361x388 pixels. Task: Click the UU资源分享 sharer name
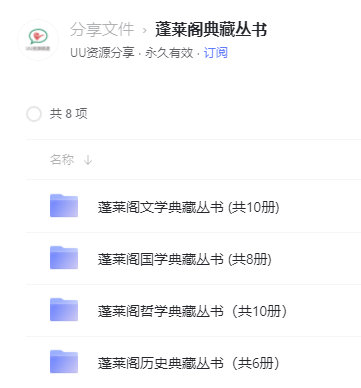102,53
